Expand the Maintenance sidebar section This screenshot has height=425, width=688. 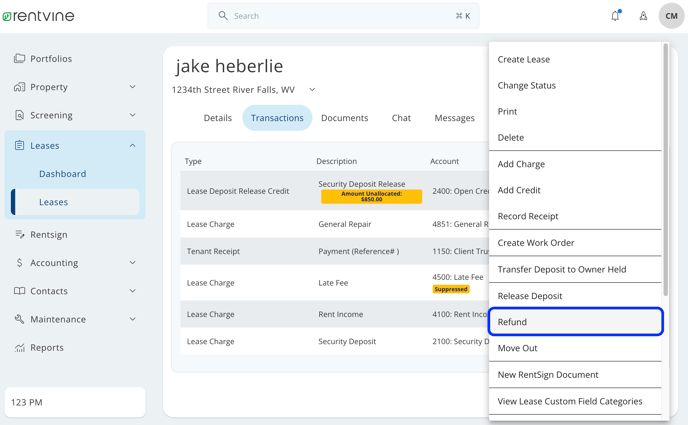133,319
